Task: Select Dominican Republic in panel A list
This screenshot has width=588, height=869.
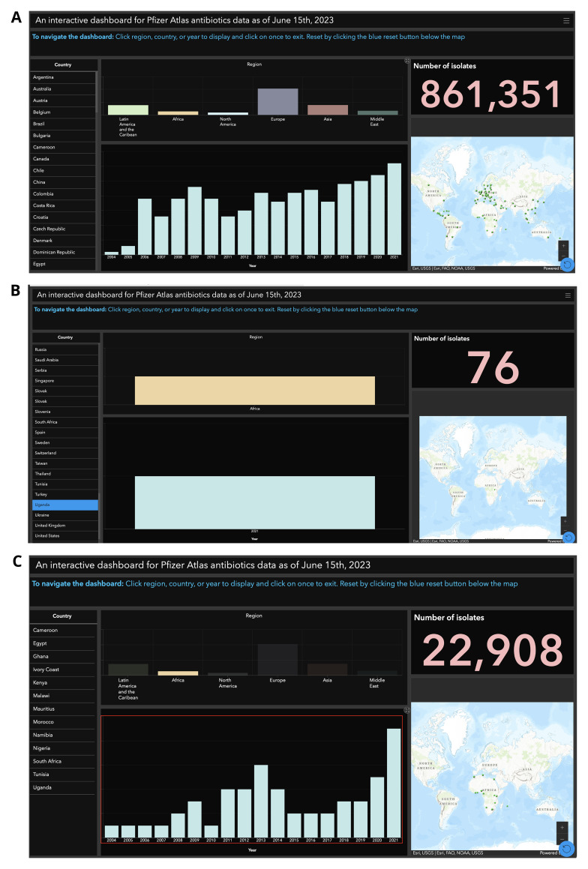Action: (x=62, y=252)
